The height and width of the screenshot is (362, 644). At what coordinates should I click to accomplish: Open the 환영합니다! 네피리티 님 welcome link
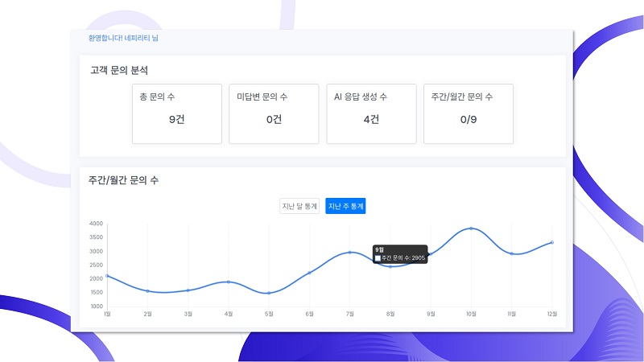[x=124, y=38]
